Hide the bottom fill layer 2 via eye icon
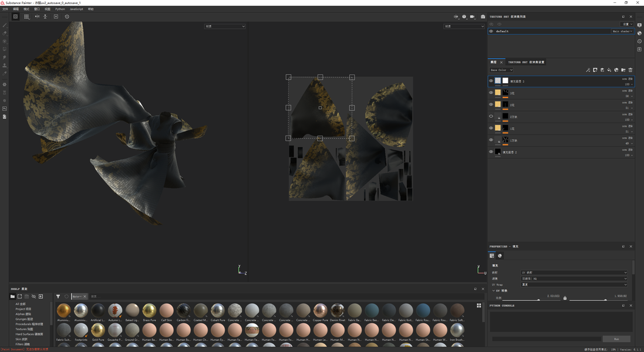Viewport: 644px width, 352px height. (491, 152)
